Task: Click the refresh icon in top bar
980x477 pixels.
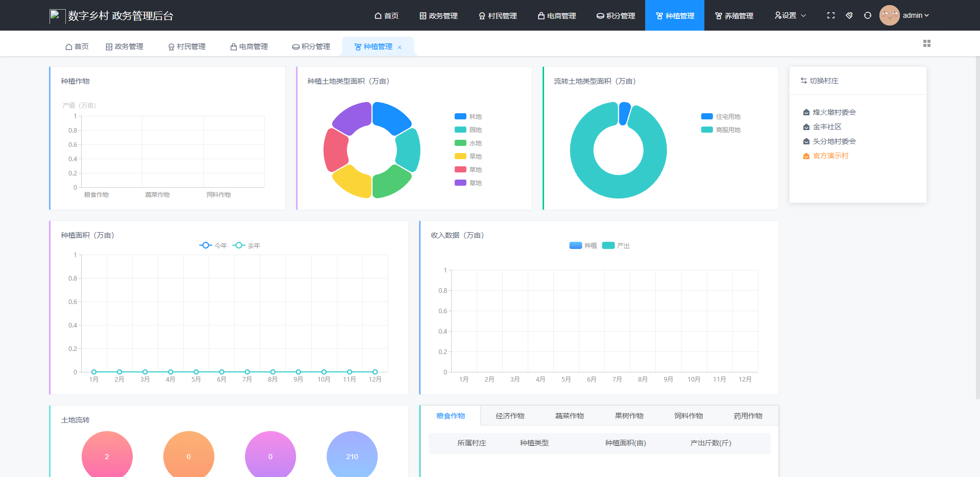Action: tap(868, 15)
